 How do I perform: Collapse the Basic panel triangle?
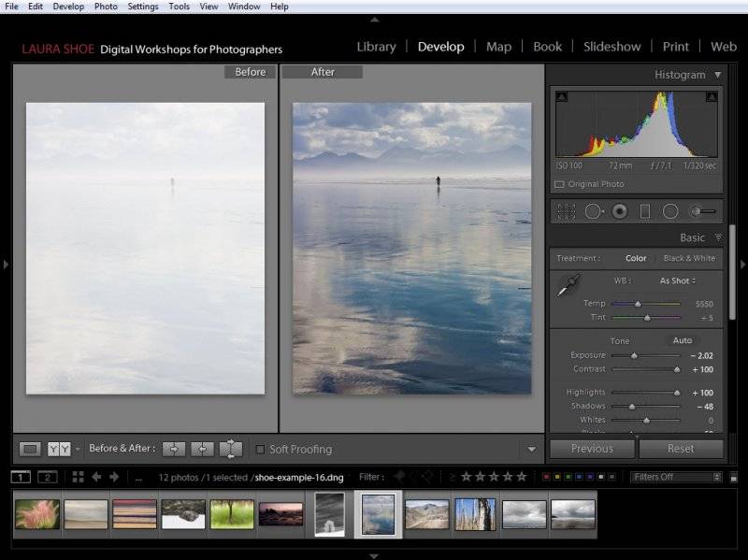coord(718,237)
